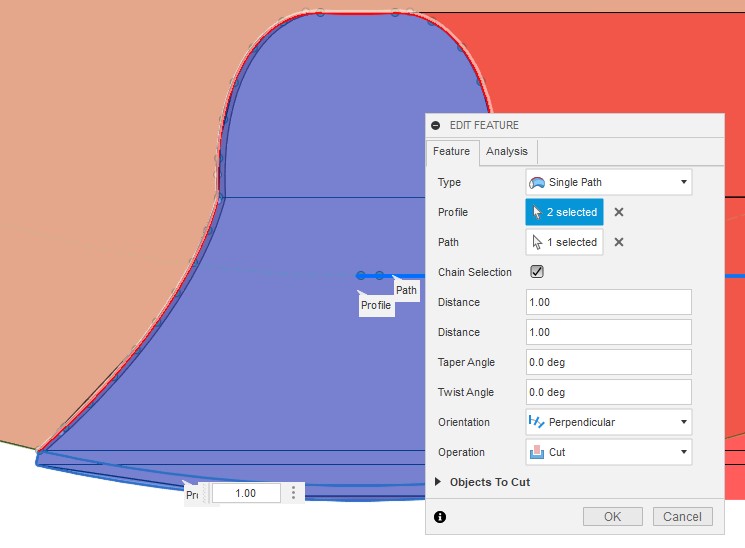Activate the Profile '2 selected' selector
This screenshot has width=745, height=548.
[x=564, y=212]
